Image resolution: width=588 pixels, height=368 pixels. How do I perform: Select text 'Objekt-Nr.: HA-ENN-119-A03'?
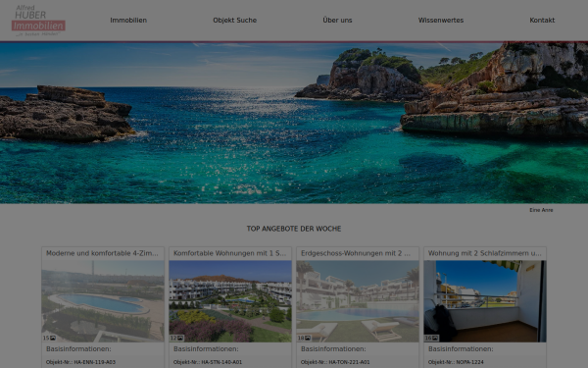[80, 362]
